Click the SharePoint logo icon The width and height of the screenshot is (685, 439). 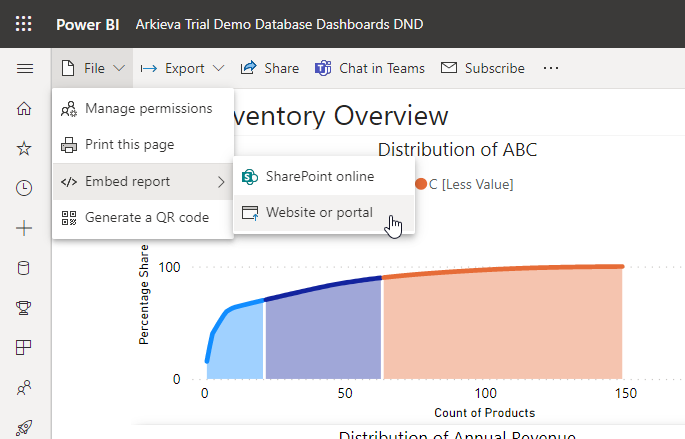pos(250,177)
